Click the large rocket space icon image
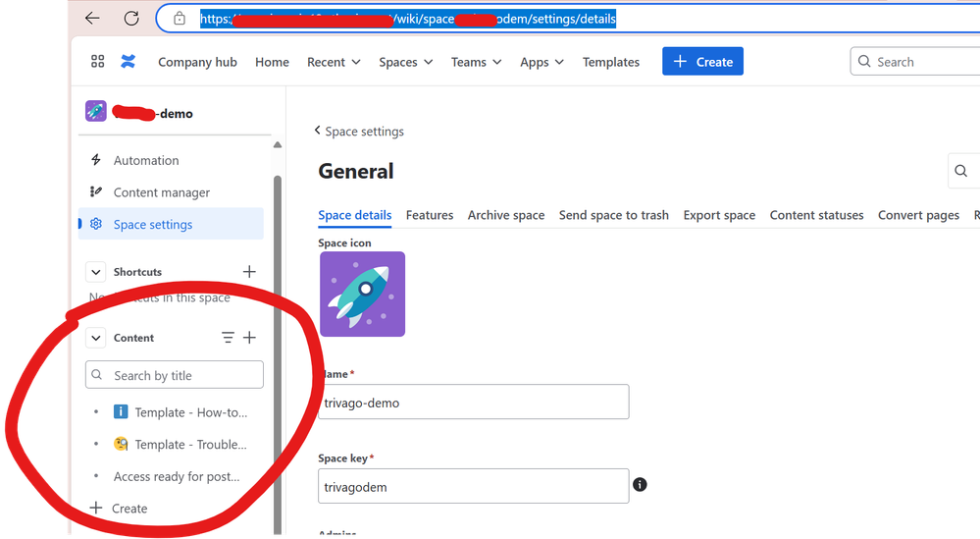 (x=363, y=294)
